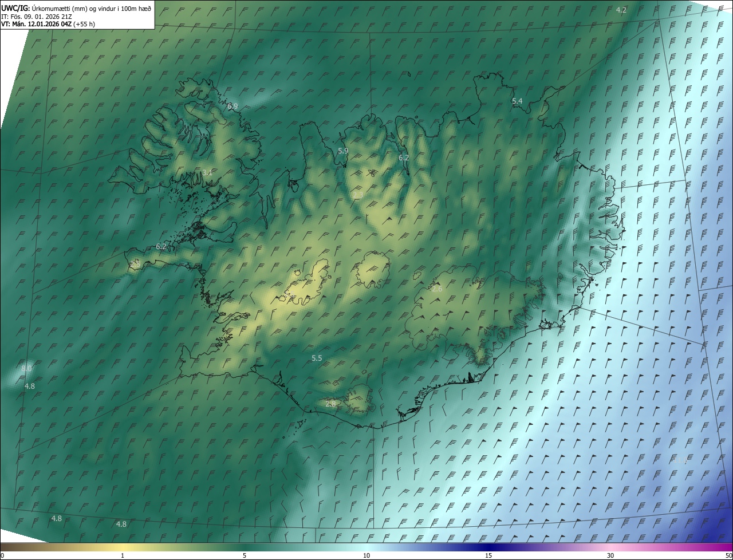Image resolution: width=733 pixels, height=560 pixels.
Task: Click the colorbar tick label "10"
Action: (366, 555)
